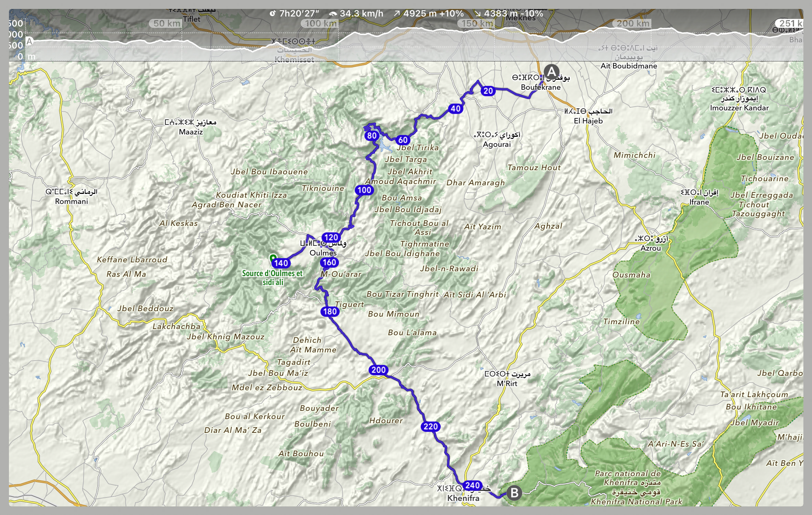Click the duration clock icon 7h20'27"
The height and width of the screenshot is (515, 812).
click(273, 13)
